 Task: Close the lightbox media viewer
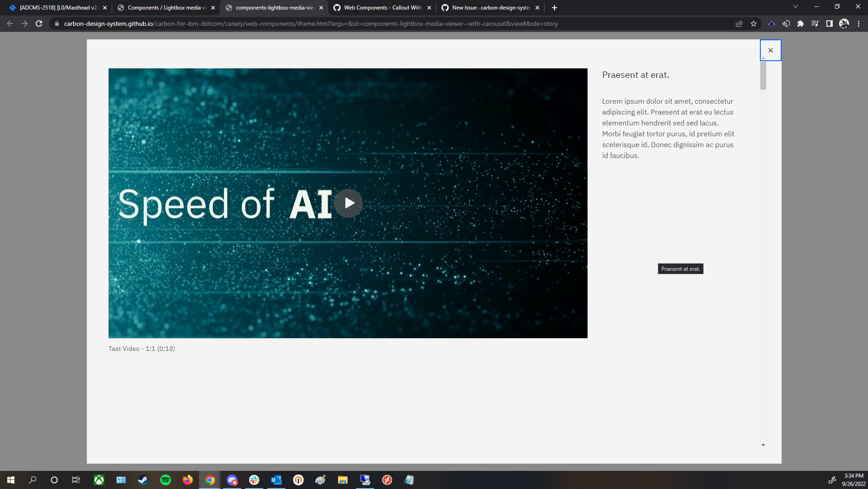[x=771, y=50]
